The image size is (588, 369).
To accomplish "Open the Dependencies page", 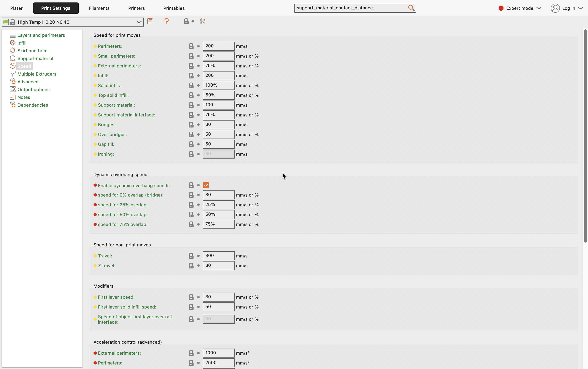I will [33, 105].
